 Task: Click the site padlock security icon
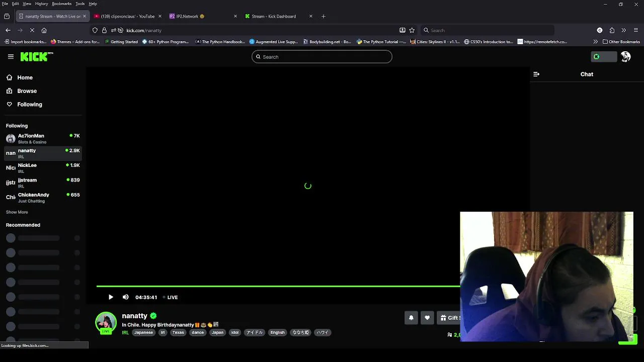click(104, 30)
